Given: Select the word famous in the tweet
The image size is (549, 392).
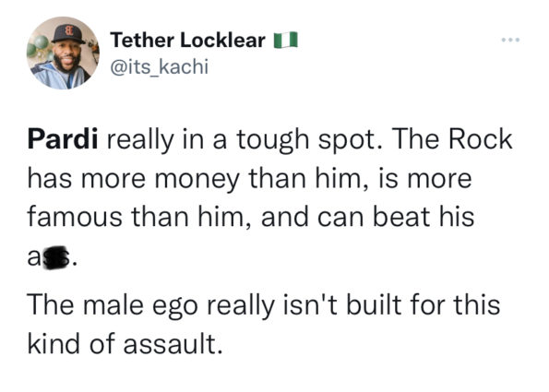Looking at the screenshot, I should coord(75,217).
